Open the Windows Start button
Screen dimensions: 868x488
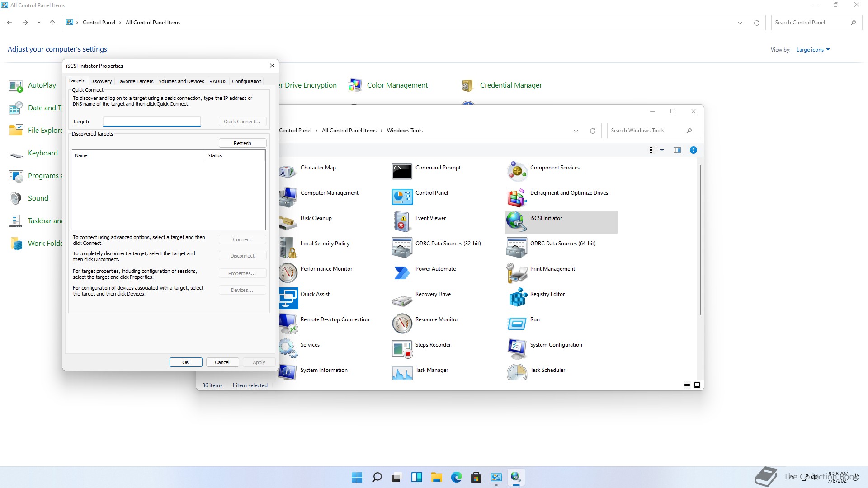click(x=357, y=477)
